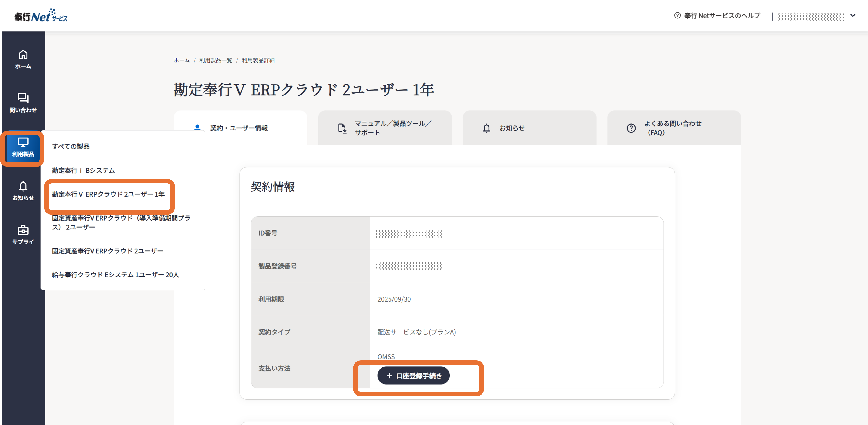The height and width of the screenshot is (425, 868).
Task: Click the masked ID番号 value
Action: (x=409, y=234)
